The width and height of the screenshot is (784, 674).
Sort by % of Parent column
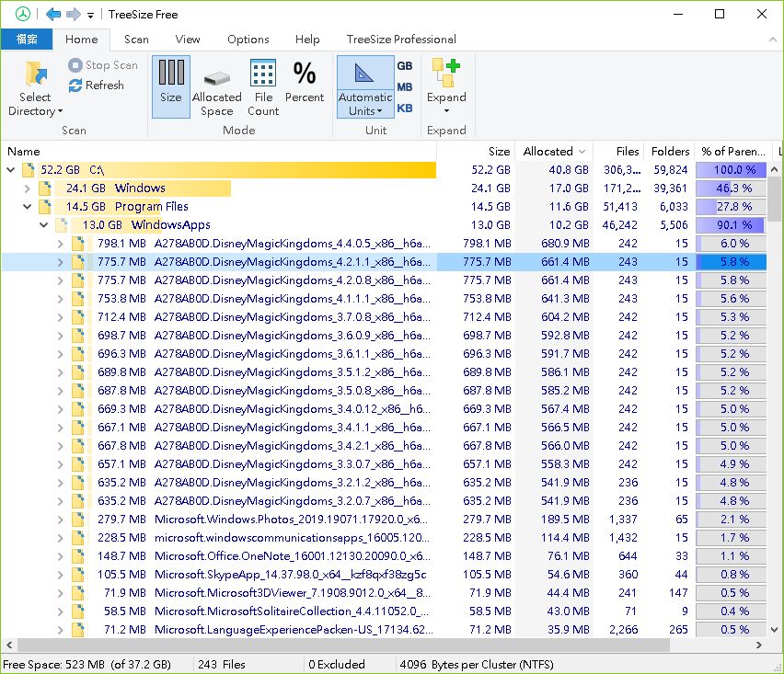click(x=733, y=152)
